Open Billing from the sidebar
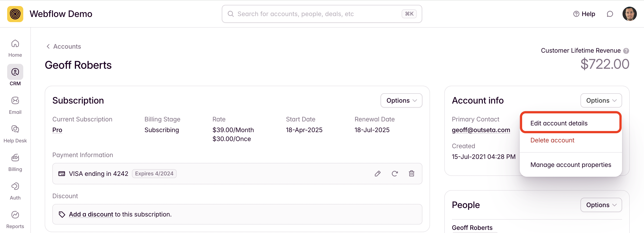This screenshot has height=233, width=644. click(x=15, y=163)
